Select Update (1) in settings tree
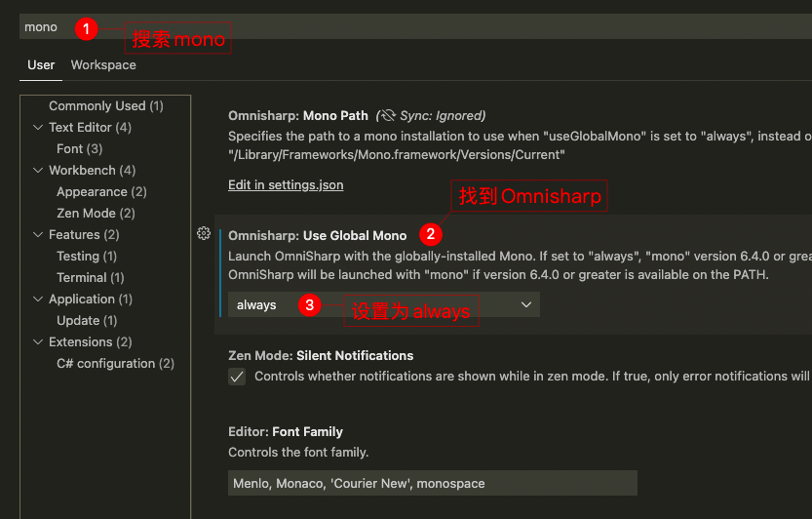 tap(87, 320)
